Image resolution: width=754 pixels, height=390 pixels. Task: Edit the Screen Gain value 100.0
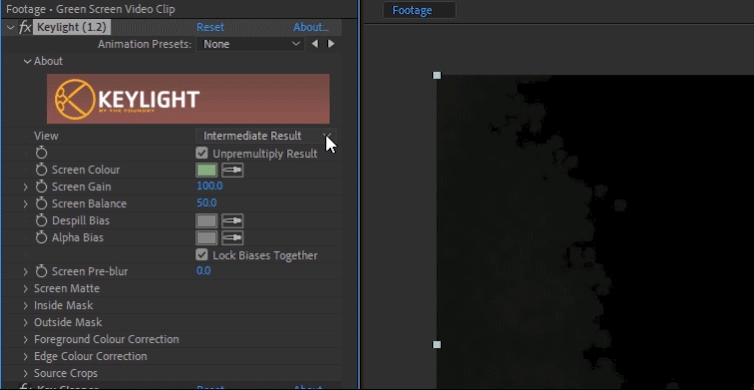[x=210, y=186]
